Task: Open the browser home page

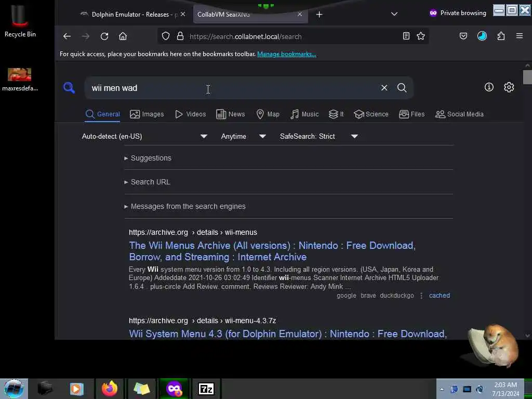Action: [123, 36]
